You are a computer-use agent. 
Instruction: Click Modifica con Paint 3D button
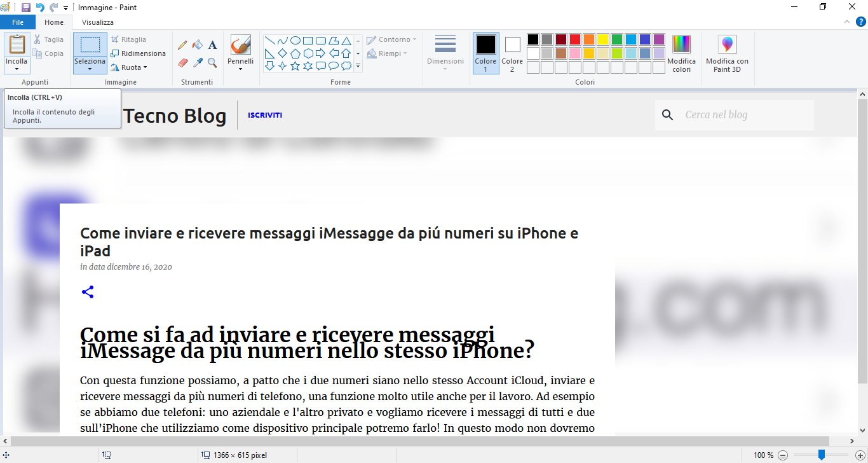(727, 53)
